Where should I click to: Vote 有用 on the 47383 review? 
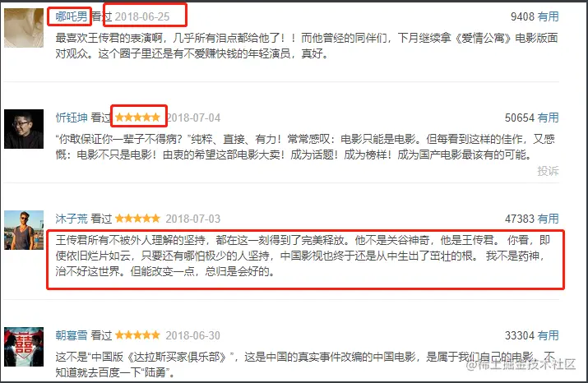[548, 219]
